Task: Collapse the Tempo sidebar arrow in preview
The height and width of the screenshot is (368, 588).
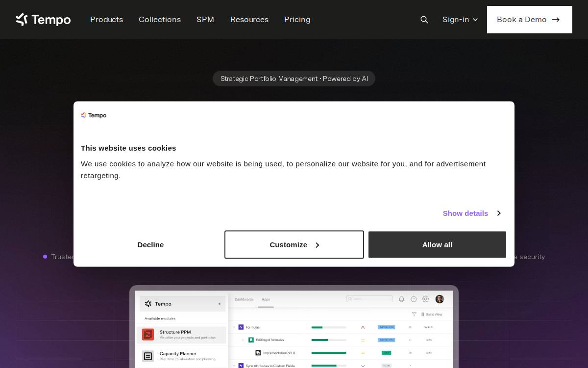Action: (219, 304)
